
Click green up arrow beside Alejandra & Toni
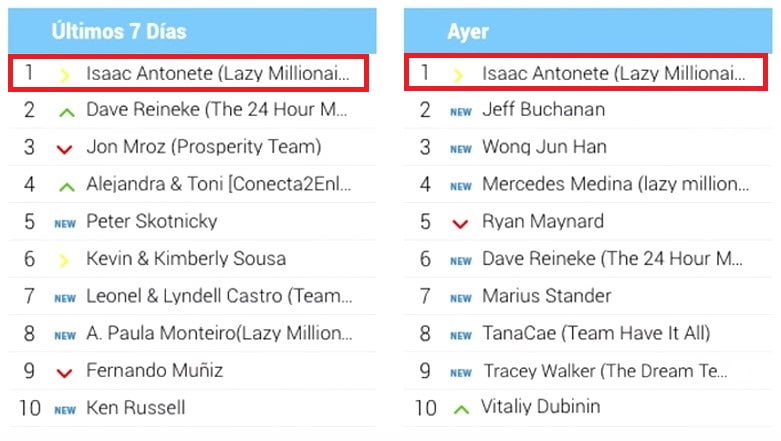(66, 186)
